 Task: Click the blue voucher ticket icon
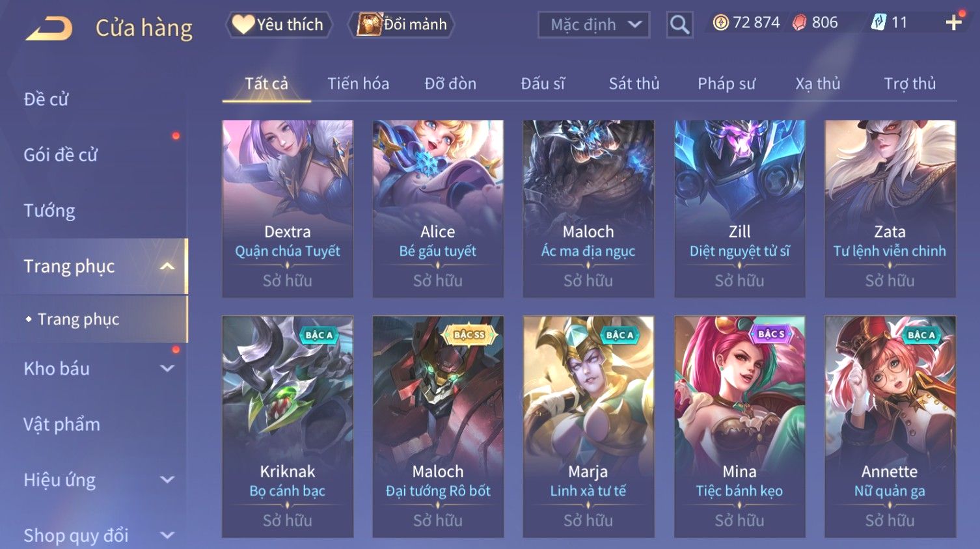point(878,23)
